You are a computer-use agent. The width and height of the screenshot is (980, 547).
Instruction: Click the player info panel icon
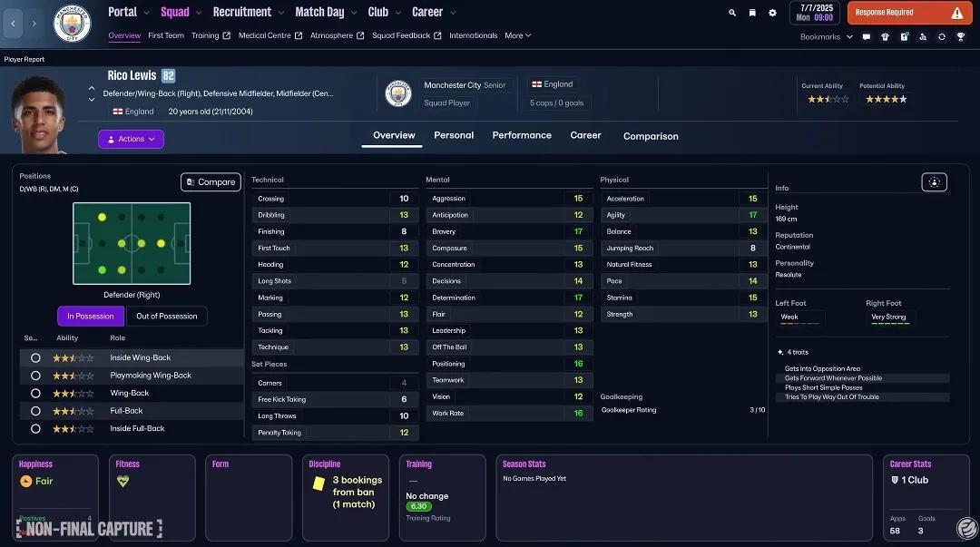pos(934,182)
